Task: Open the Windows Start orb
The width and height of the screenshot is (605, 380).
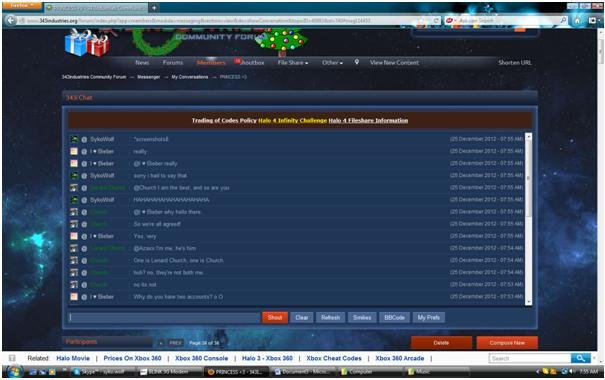Action: coord(14,372)
